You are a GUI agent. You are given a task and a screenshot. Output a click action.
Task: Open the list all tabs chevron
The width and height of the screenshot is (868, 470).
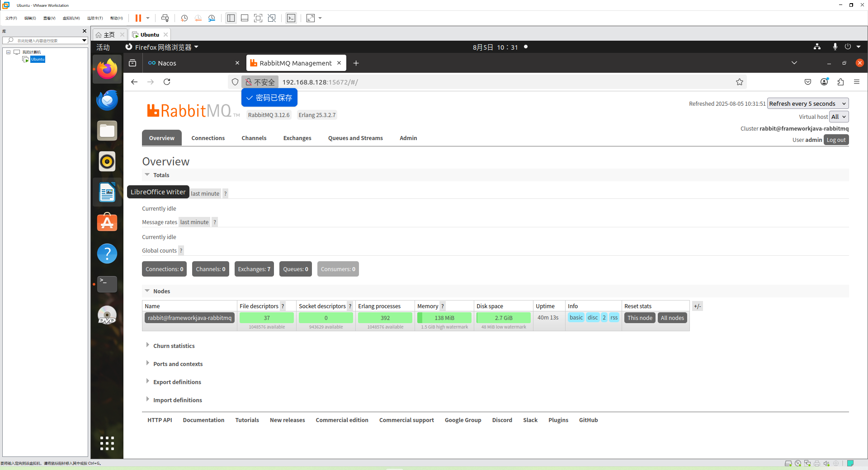[x=794, y=63]
